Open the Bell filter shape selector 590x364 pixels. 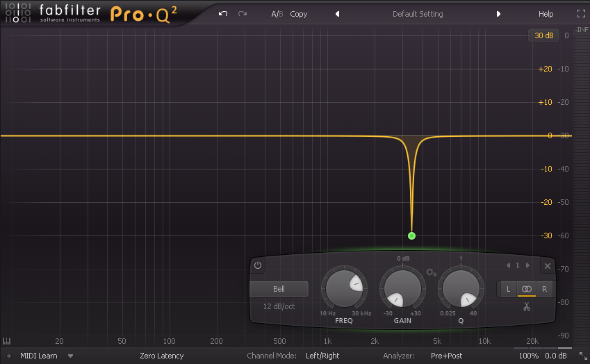pos(279,289)
